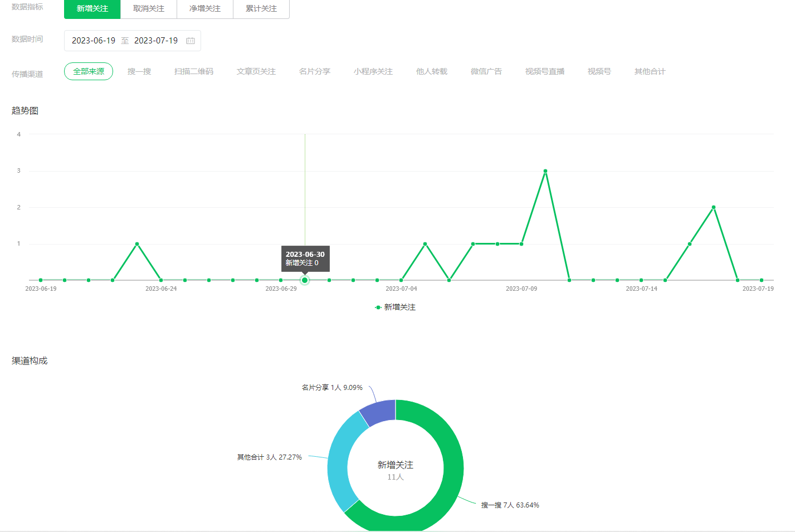Viewport: 795px width, 532px height.
Task: Select the 新增关注 metric tab
Action: 92,8
